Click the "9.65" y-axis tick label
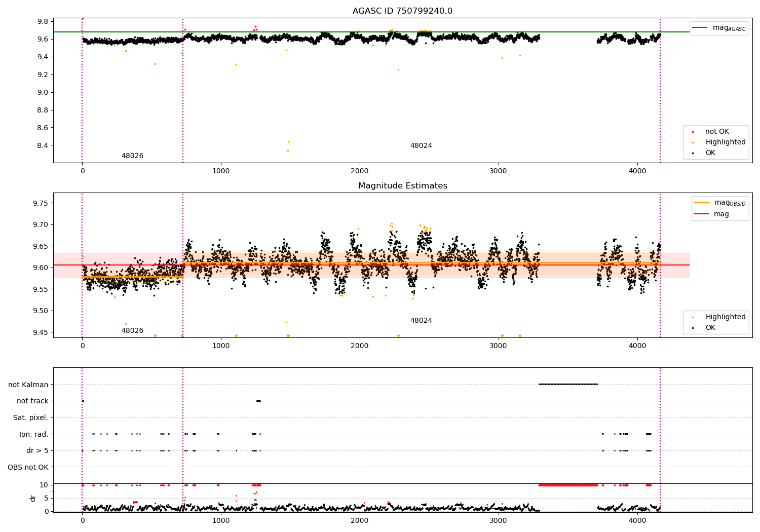The height and width of the screenshot is (532, 760). coord(41,246)
